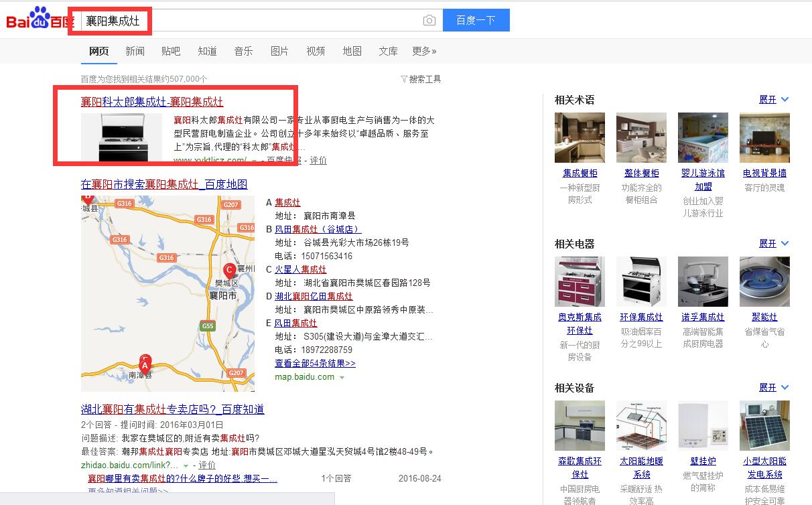The image size is (812, 505).
Task: Open the 太阳能地暖系统 text link
Action: [x=642, y=467]
